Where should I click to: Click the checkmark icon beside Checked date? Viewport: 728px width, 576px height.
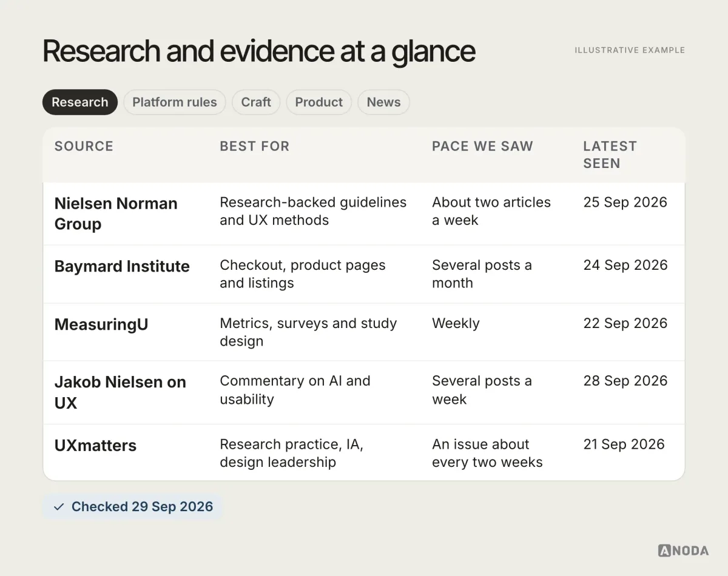[x=59, y=507]
